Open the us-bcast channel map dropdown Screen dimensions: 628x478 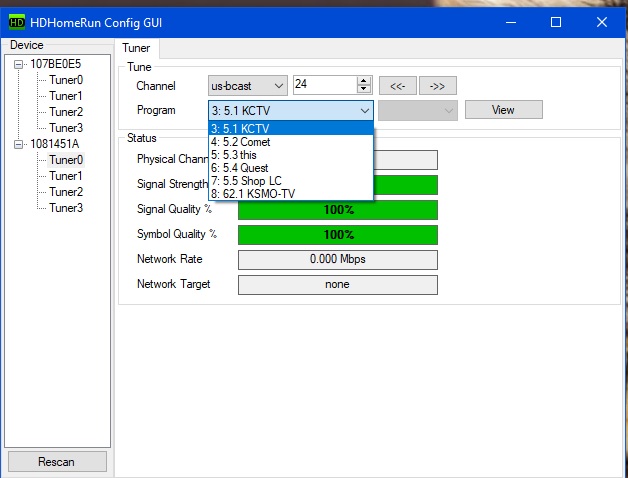click(x=248, y=86)
